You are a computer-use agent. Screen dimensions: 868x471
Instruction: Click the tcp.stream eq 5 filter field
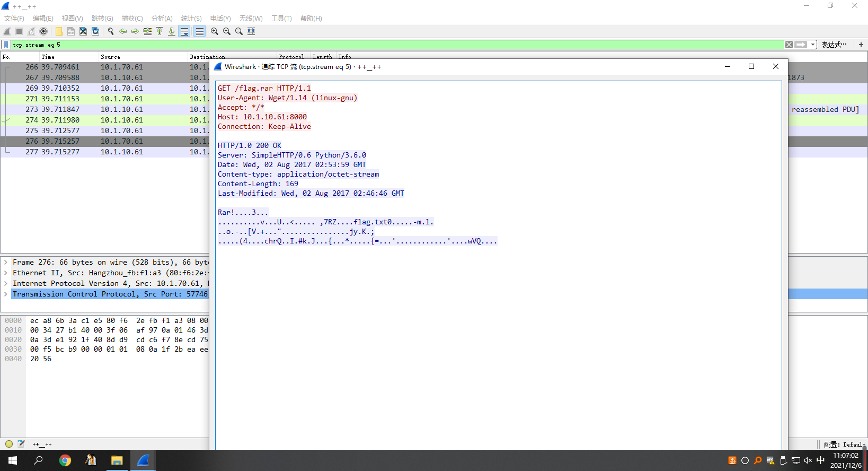click(x=397, y=45)
